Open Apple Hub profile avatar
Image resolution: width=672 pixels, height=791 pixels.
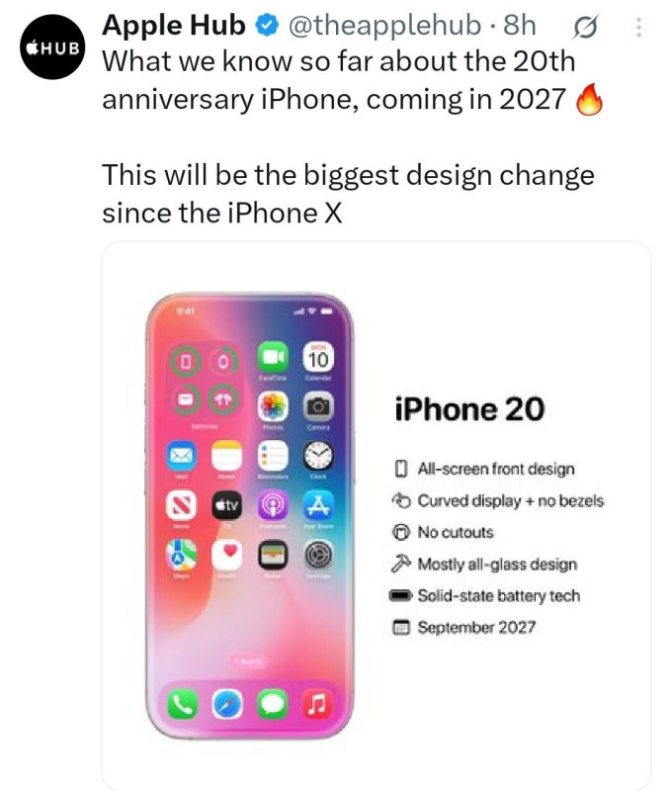click(x=52, y=46)
